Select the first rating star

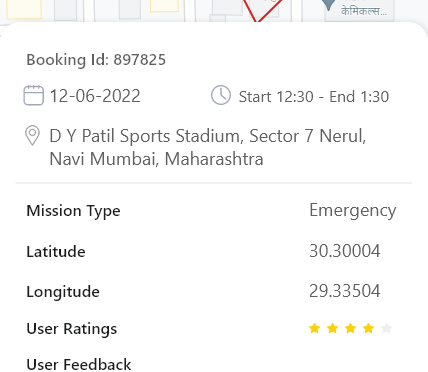coord(314,328)
